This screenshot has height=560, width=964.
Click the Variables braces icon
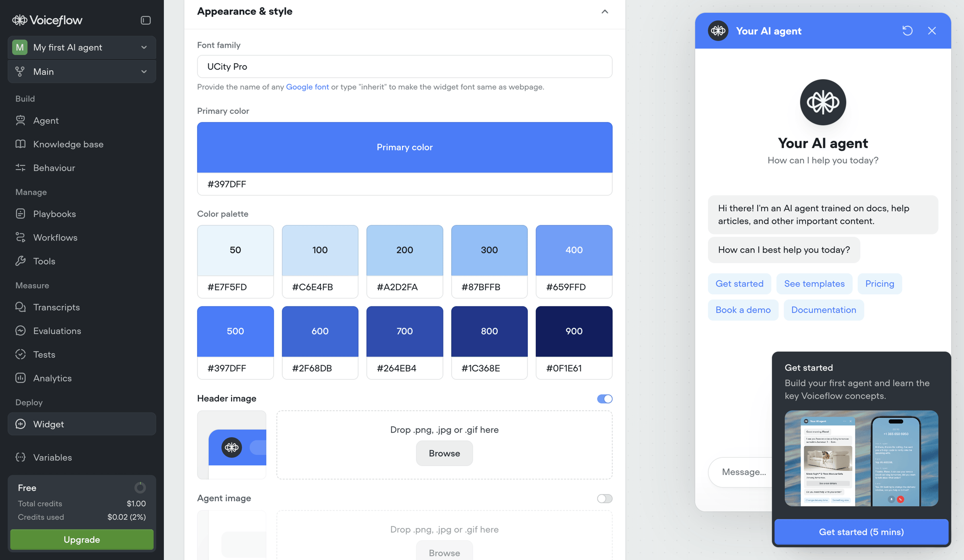(20, 457)
